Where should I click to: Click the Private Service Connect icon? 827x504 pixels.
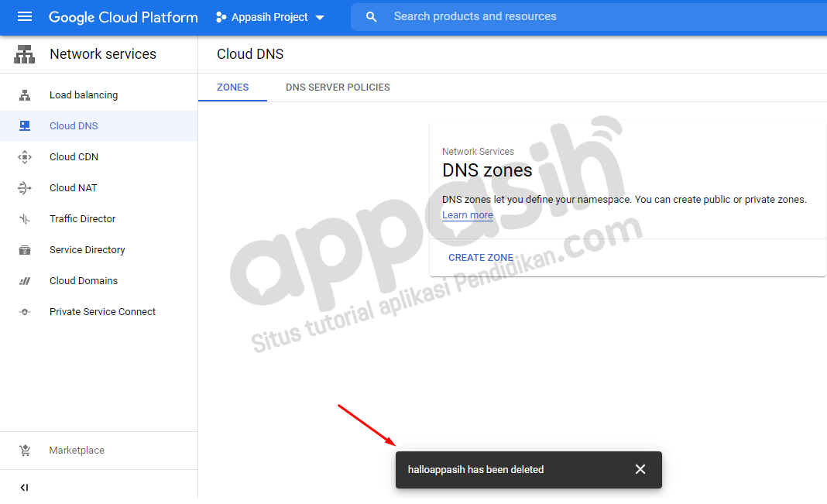[x=25, y=312]
